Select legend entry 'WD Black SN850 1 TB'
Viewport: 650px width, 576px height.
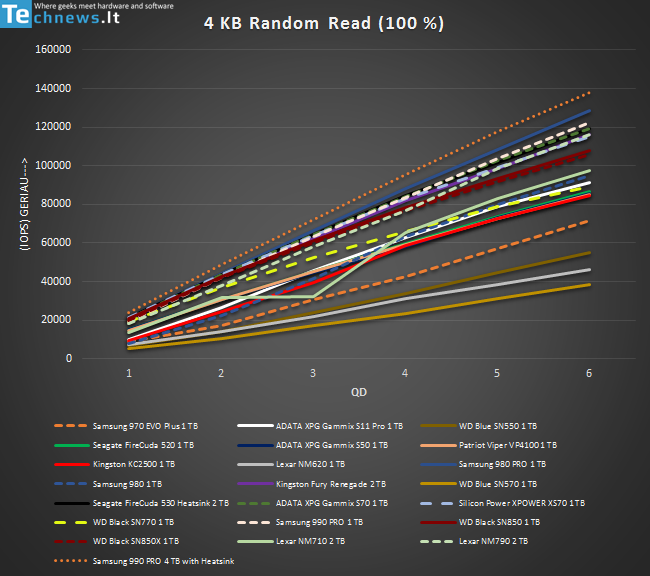click(x=480, y=522)
